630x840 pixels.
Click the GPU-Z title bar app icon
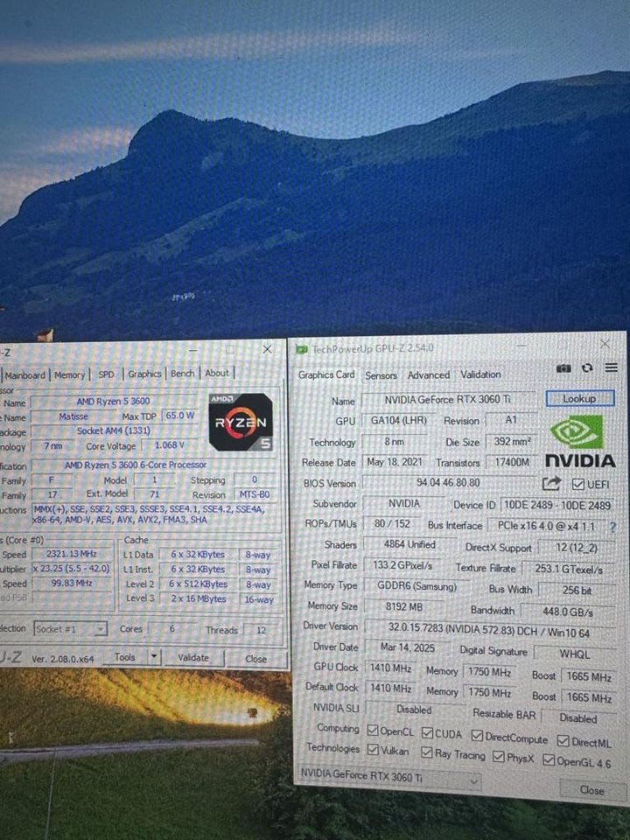[302, 350]
